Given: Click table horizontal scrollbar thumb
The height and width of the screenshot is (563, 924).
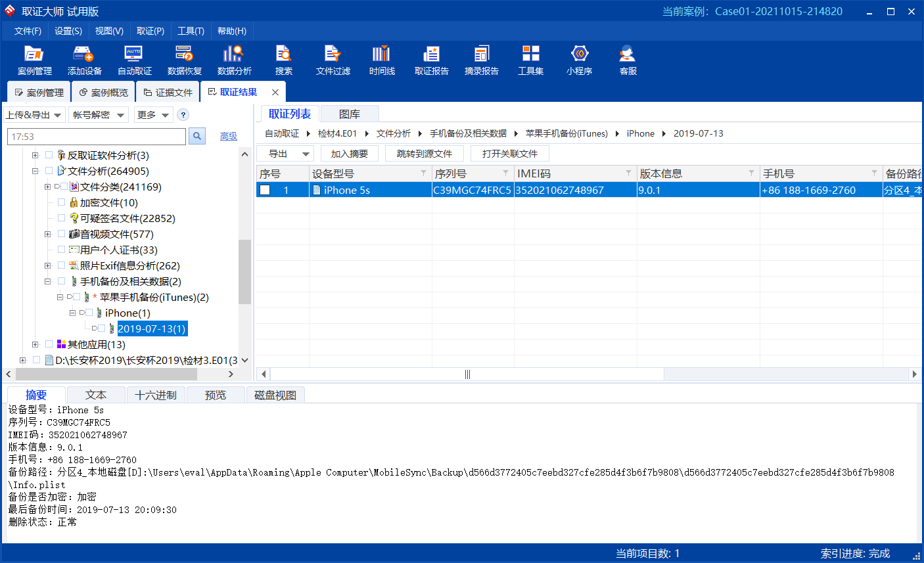Looking at the screenshot, I should [467, 374].
